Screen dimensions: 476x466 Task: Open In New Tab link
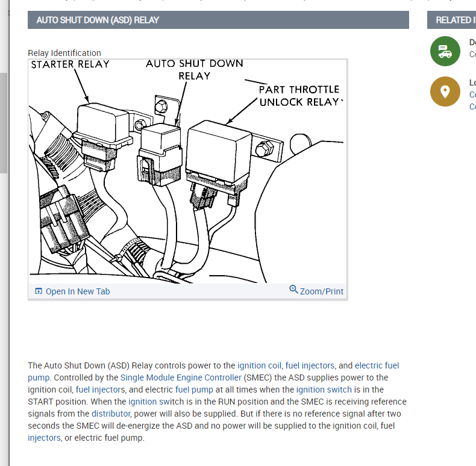pos(77,291)
